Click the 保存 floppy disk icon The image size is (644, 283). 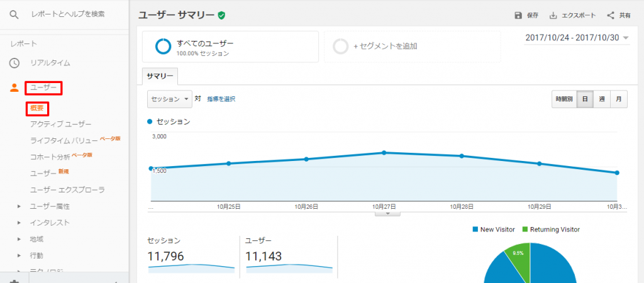518,16
